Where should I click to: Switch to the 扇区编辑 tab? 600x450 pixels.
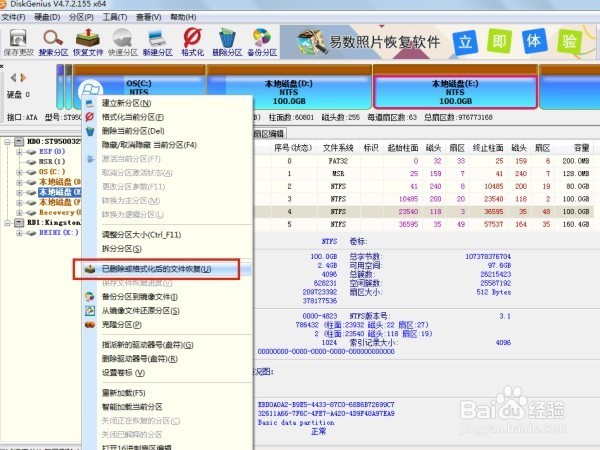[x=269, y=133]
